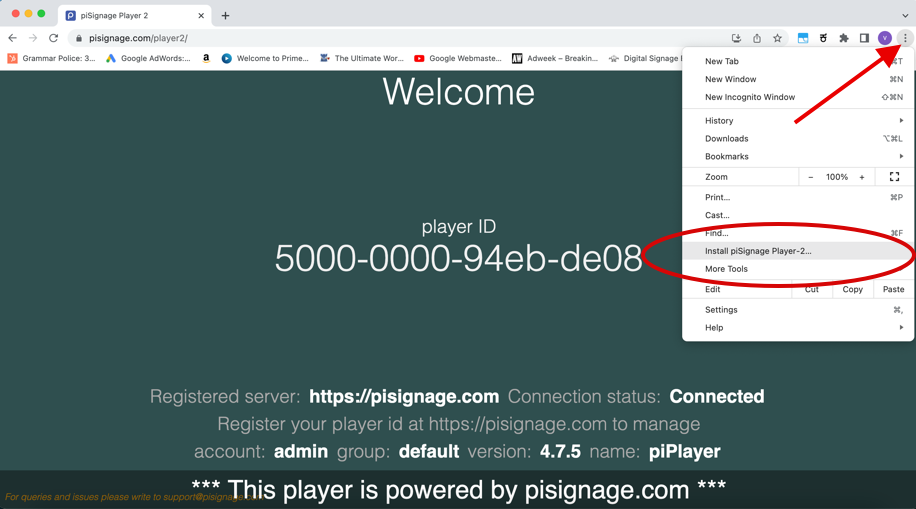Open Welcome to Prime bookmark
Image resolution: width=916 pixels, height=509 pixels.
[265, 58]
